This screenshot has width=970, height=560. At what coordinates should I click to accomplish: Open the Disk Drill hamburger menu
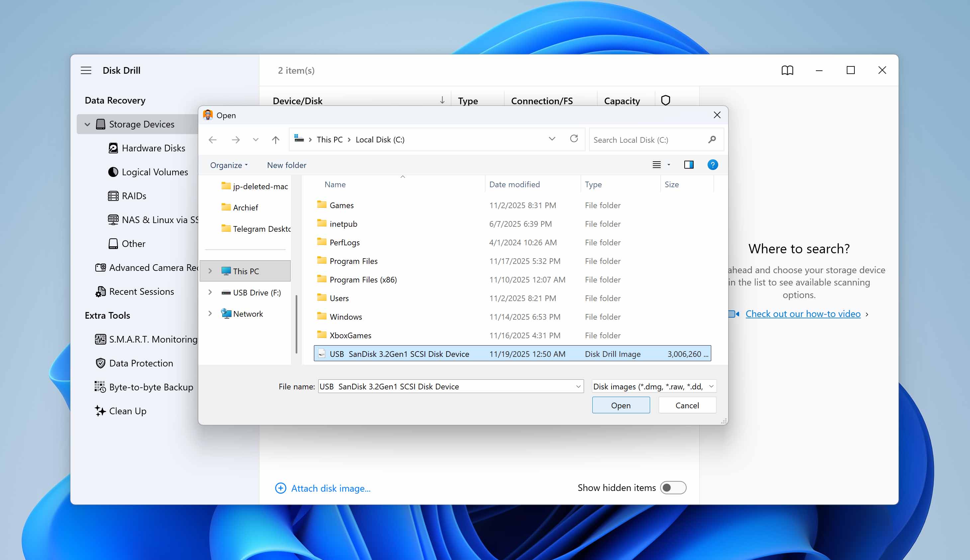click(86, 70)
